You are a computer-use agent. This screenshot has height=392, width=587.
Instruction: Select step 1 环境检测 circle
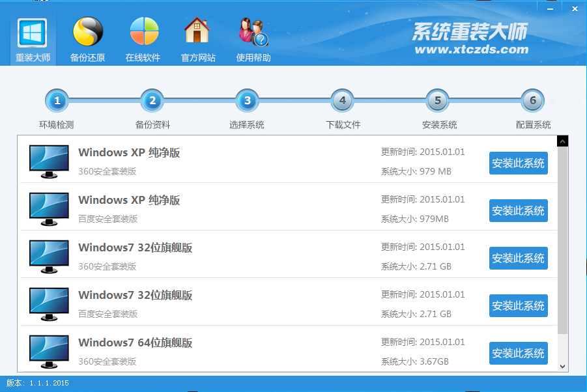coord(57,101)
